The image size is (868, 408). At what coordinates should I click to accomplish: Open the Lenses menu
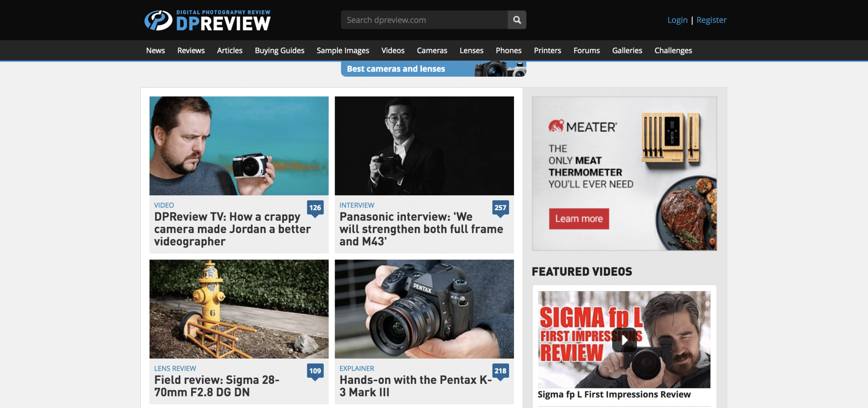point(471,51)
